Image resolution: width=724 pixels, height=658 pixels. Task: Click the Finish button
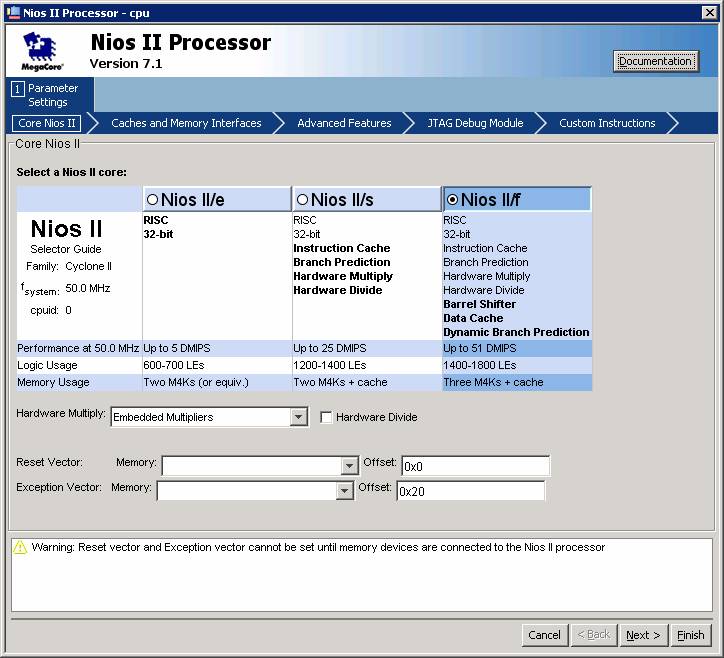pos(690,635)
